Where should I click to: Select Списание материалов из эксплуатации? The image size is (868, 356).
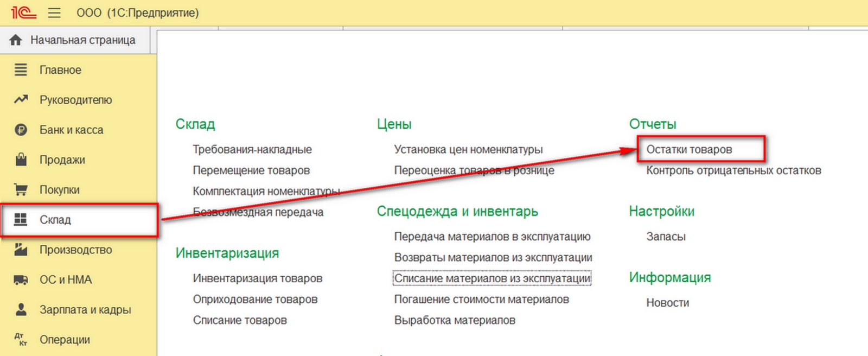pos(492,278)
